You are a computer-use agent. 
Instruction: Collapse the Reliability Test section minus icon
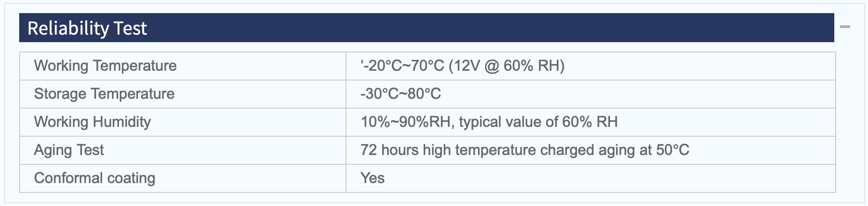click(845, 27)
